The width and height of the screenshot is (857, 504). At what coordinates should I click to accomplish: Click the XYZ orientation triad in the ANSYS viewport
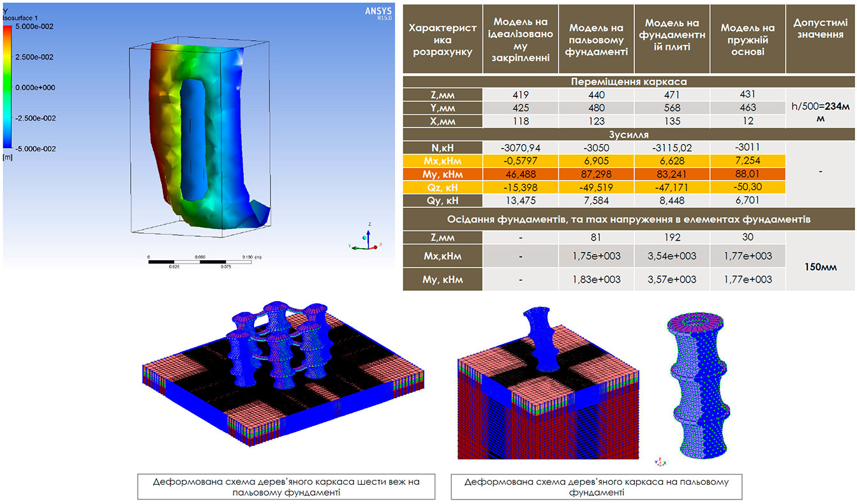[364, 237]
